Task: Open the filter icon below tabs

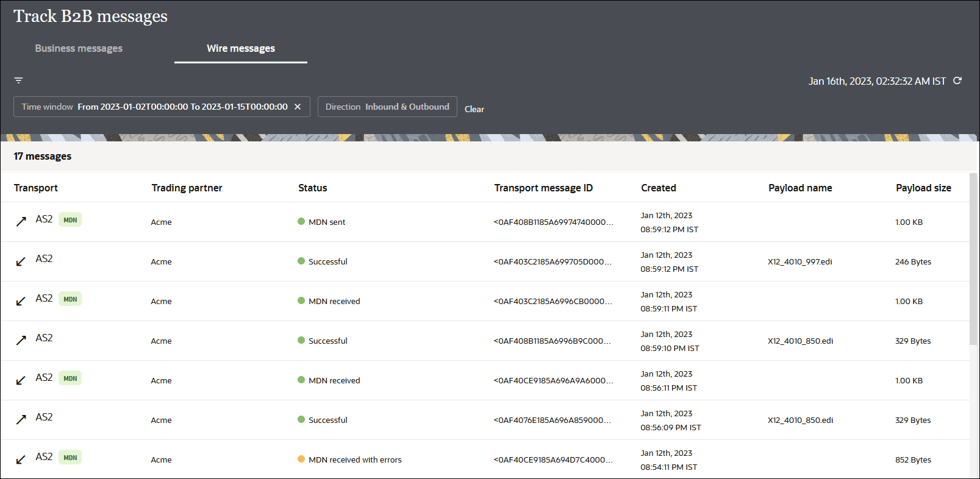Action: point(18,80)
